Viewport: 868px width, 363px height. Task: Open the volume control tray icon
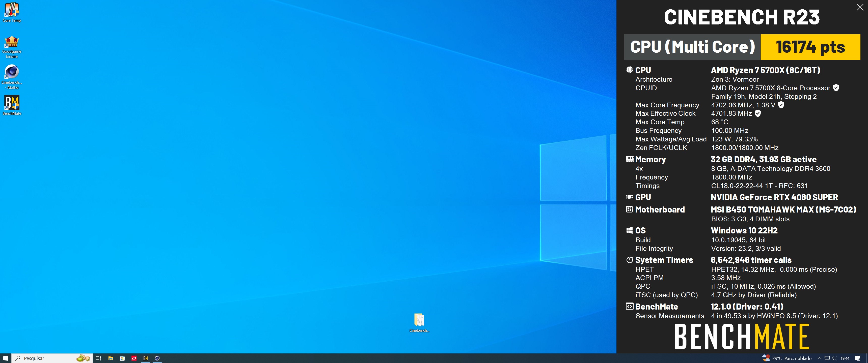[x=834, y=358]
